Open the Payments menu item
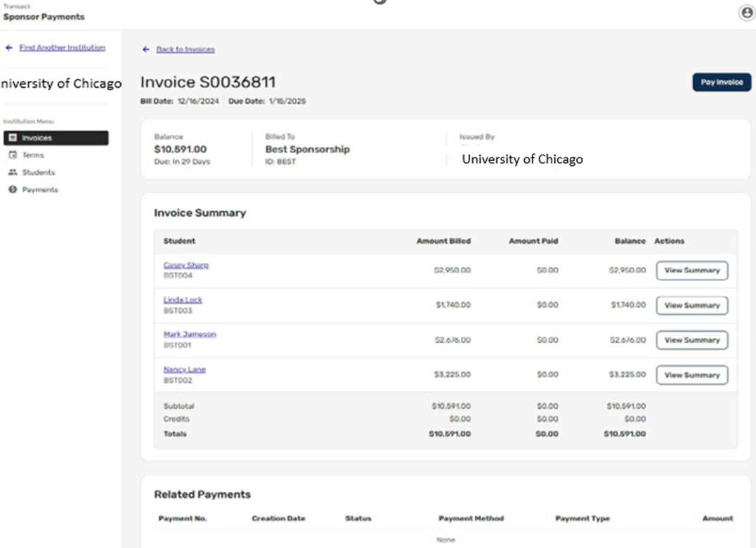Image resolution: width=756 pixels, height=548 pixels. coord(39,190)
